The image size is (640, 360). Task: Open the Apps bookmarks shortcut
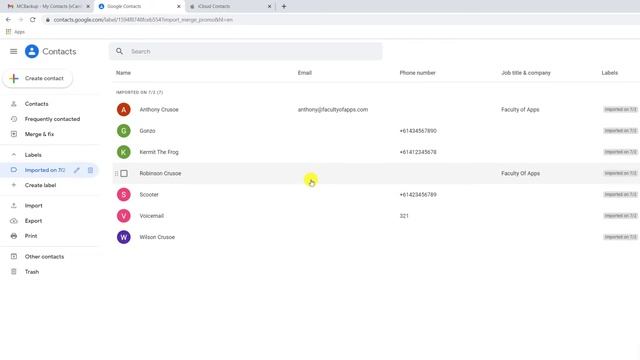[x=15, y=32]
